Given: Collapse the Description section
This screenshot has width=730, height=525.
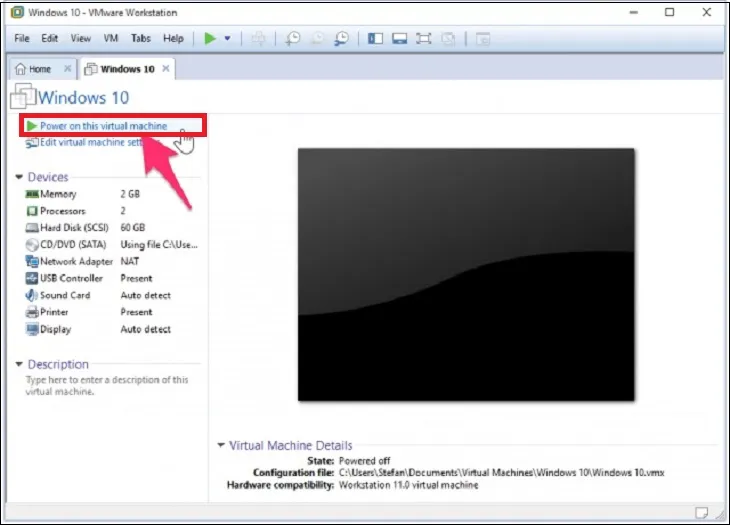Looking at the screenshot, I should click(19, 364).
